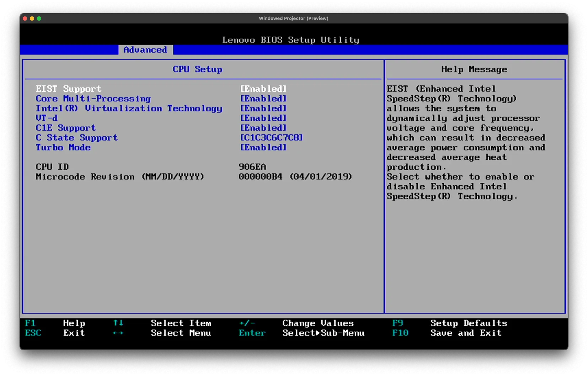The image size is (588, 376).
Task: Click the Enter Select Sub-Menu shortcut
Action: (x=301, y=333)
